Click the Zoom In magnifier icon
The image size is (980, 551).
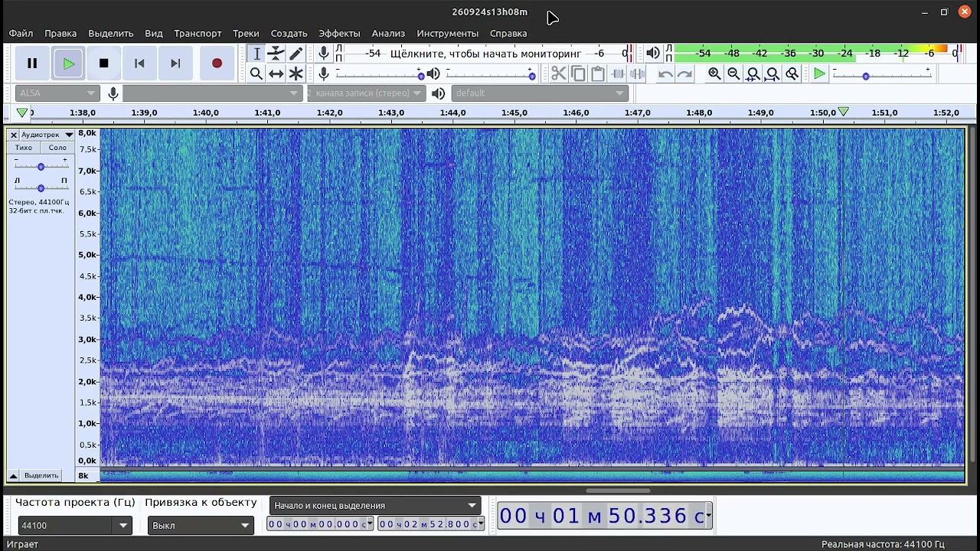point(714,73)
